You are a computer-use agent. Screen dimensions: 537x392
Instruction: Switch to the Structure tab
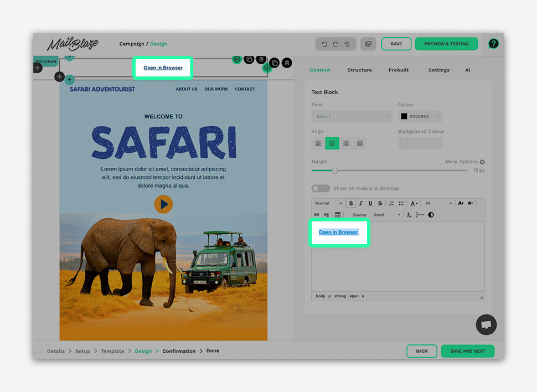coord(359,70)
